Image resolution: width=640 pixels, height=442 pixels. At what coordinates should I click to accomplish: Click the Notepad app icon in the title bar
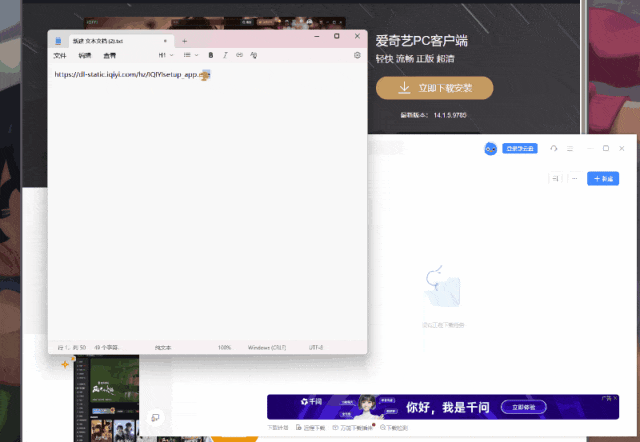click(58, 41)
